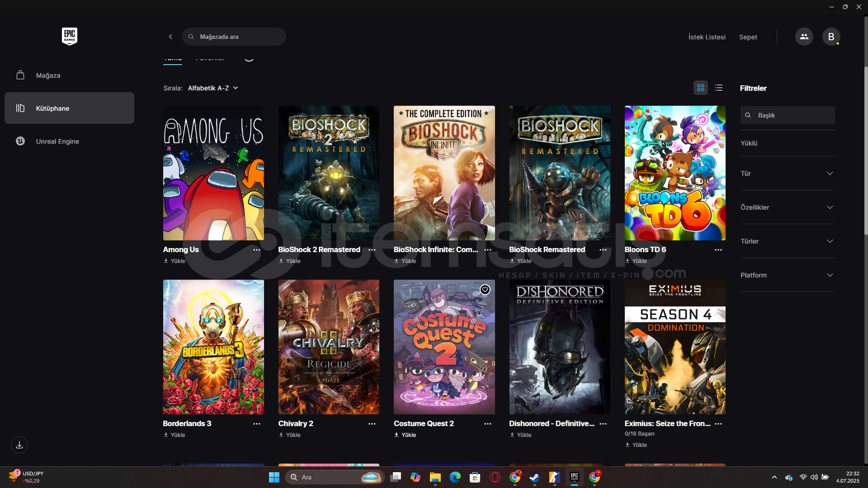Click the vertical scrollbar thumb
The width and height of the screenshot is (868, 488).
pyautogui.click(x=866, y=150)
